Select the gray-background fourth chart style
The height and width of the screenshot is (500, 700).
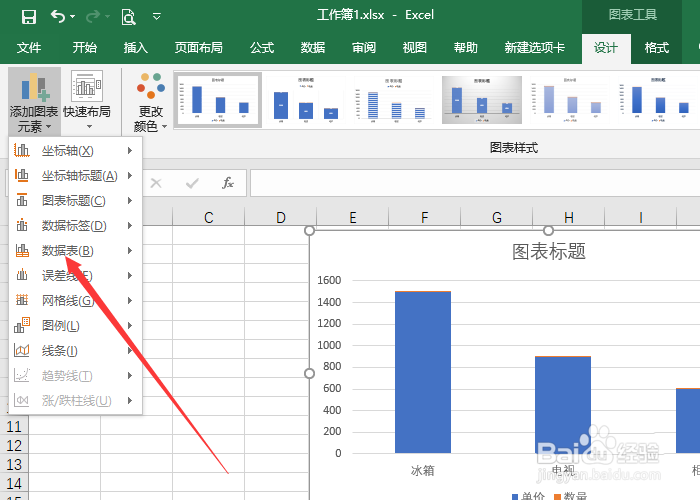(x=482, y=100)
